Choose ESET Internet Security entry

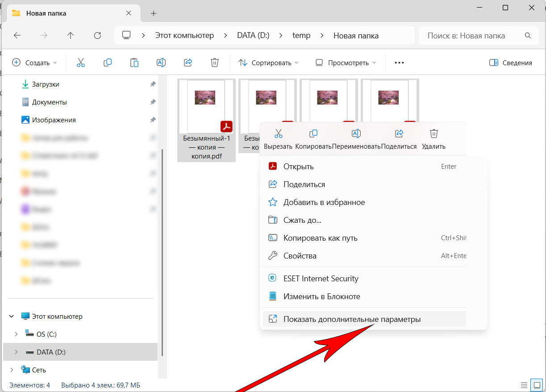pyautogui.click(x=364, y=279)
